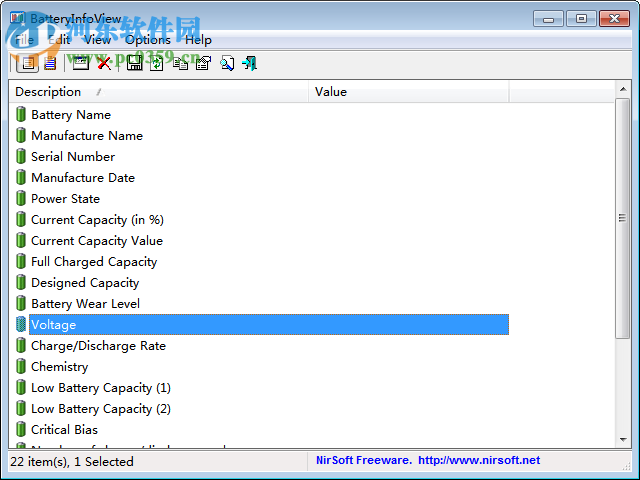Exit the program with the door icon

[249, 63]
